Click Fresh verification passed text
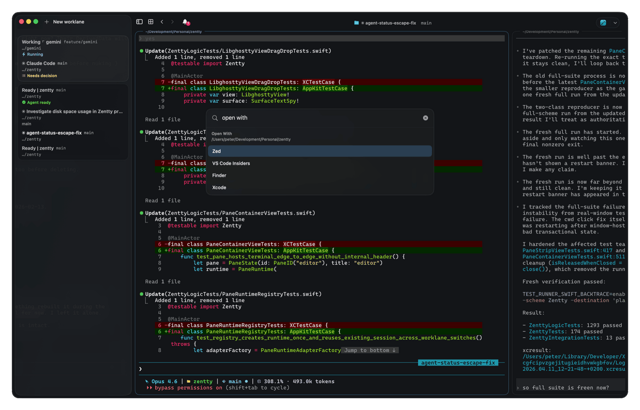The height and width of the screenshot is (410, 640). 564,282
